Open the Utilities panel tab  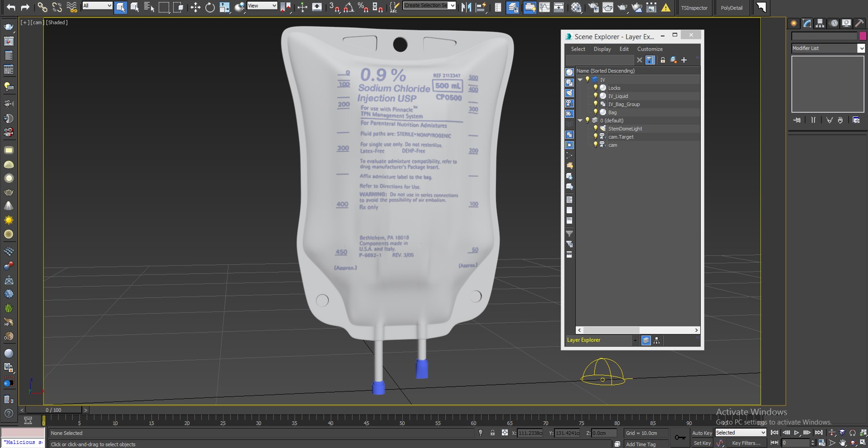click(859, 23)
